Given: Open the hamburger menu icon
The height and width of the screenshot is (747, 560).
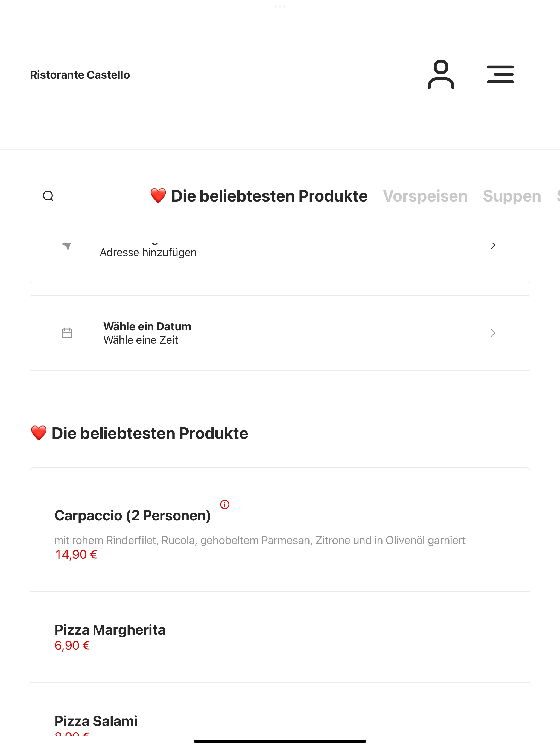Looking at the screenshot, I should point(500,74).
